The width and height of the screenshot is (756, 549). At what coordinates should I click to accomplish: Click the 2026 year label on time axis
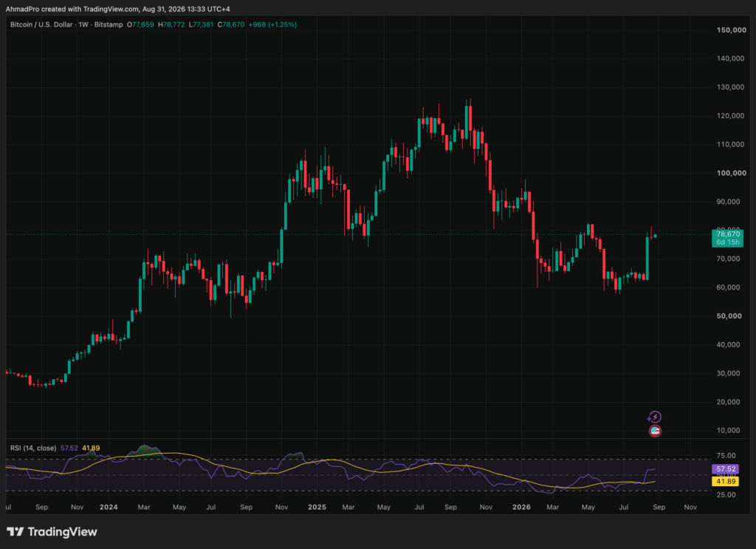(521, 507)
